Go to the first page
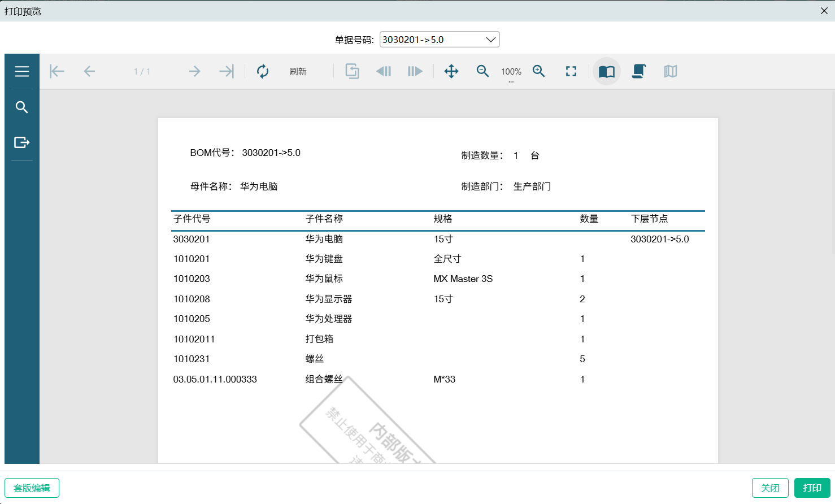 tap(57, 71)
